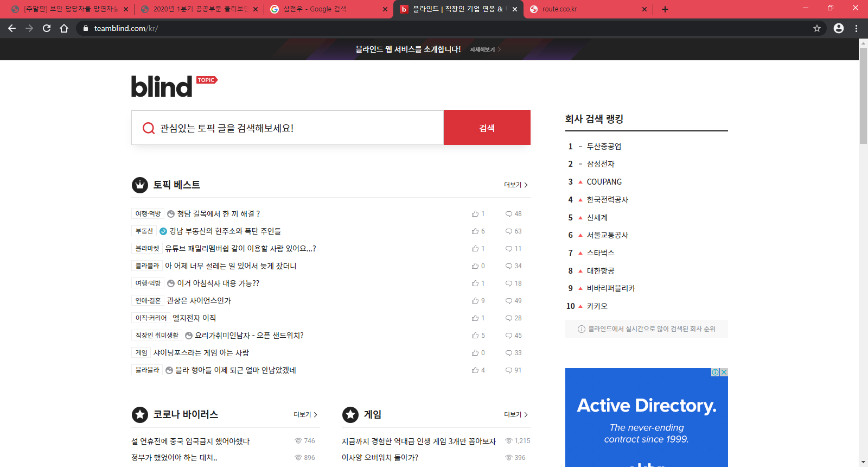Screen dimensions: 868x467
Task: Open post '정부가 했었어야 하는 대처..'
Action: [174, 458]
